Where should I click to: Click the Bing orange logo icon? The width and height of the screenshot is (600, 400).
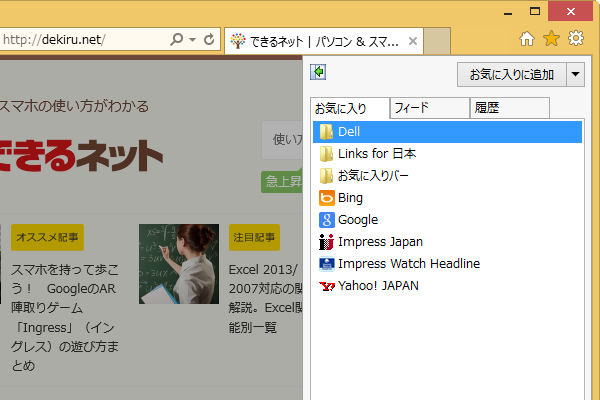[327, 198]
